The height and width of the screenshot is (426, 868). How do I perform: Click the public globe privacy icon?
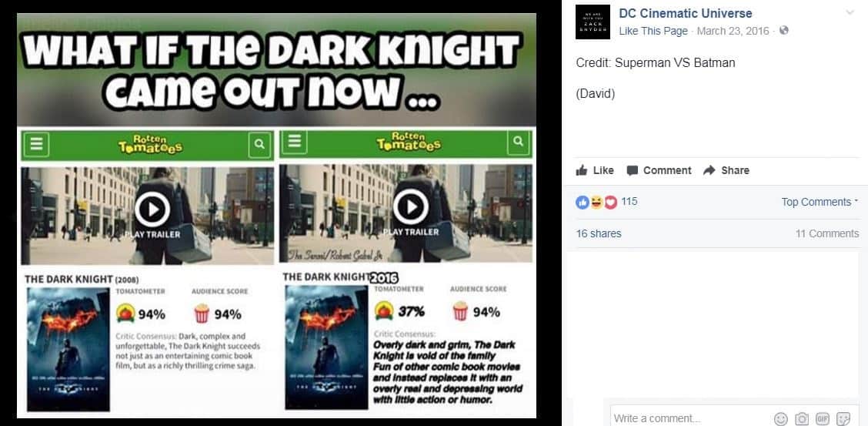click(784, 31)
